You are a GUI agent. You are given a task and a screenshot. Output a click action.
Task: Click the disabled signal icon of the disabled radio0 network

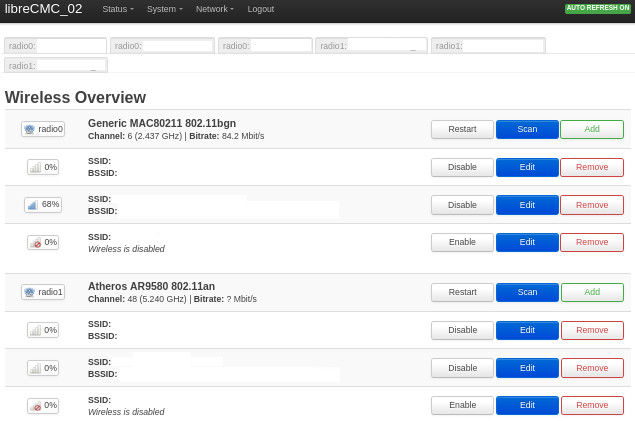43,242
